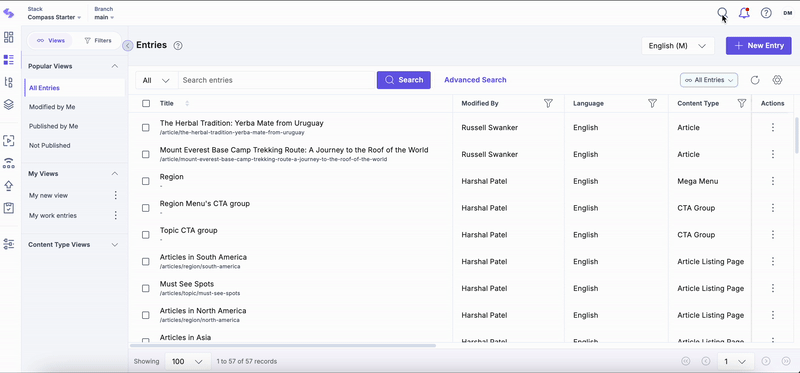Screen dimensions: 800x373
Task: Check the Region Menu's CTA group entry
Action: click(146, 208)
